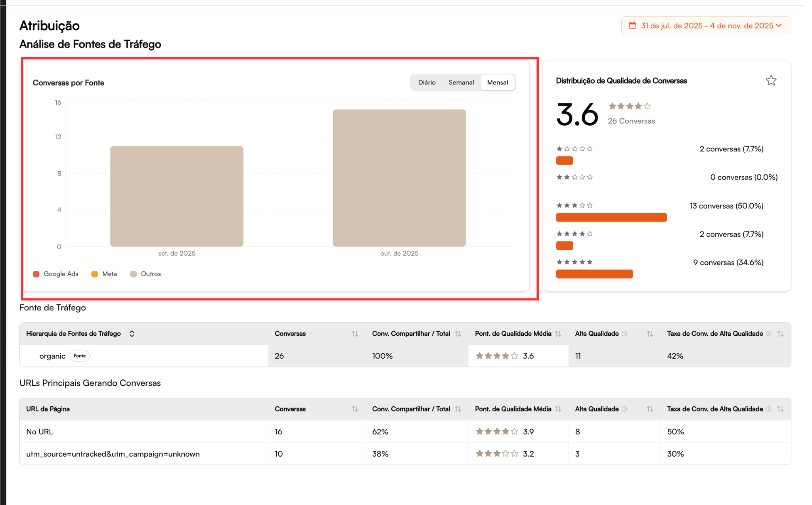This screenshot has height=505, width=812.
Task: Click the 3-star 13 conversas bar
Action: (611, 217)
